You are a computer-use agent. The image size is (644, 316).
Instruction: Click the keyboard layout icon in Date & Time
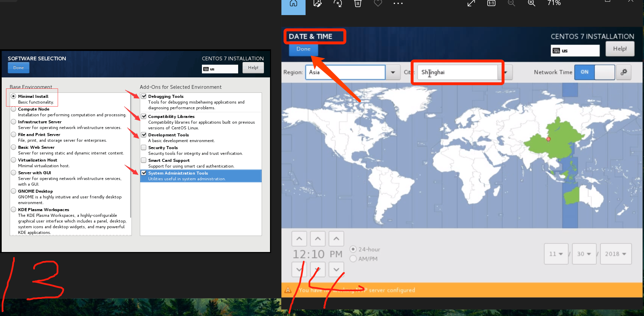556,51
